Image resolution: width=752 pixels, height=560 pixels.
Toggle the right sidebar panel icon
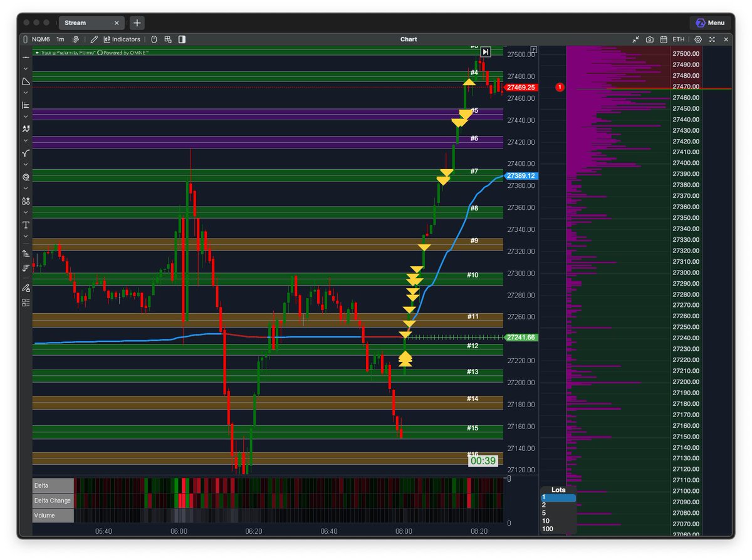point(182,39)
